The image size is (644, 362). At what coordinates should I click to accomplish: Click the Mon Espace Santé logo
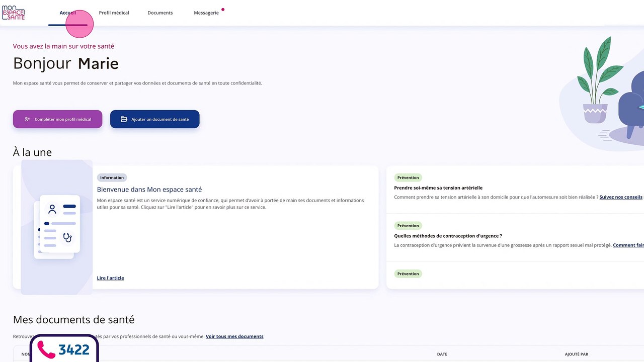coord(13,13)
